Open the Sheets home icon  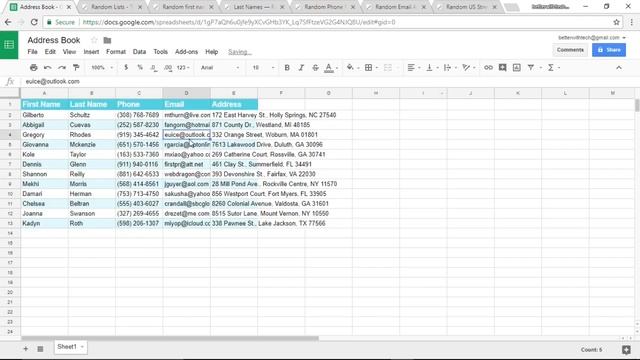coord(9,45)
